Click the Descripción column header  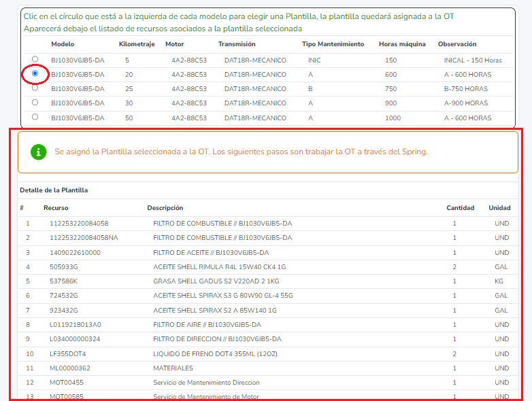[165, 208]
